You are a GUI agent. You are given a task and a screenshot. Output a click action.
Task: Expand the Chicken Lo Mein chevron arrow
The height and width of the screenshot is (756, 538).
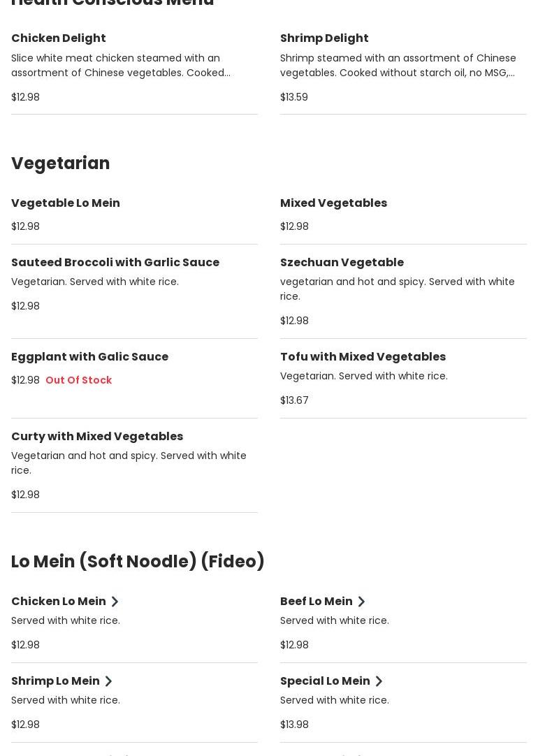pos(115,602)
